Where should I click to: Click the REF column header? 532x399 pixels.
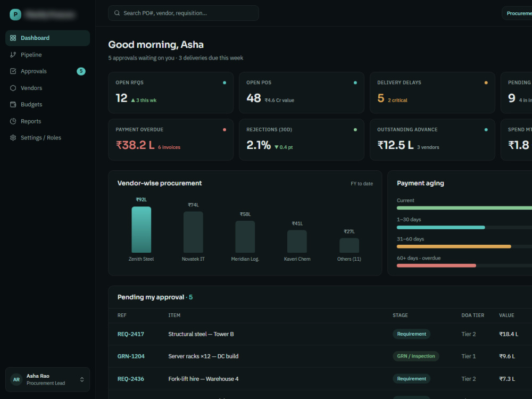click(x=122, y=315)
